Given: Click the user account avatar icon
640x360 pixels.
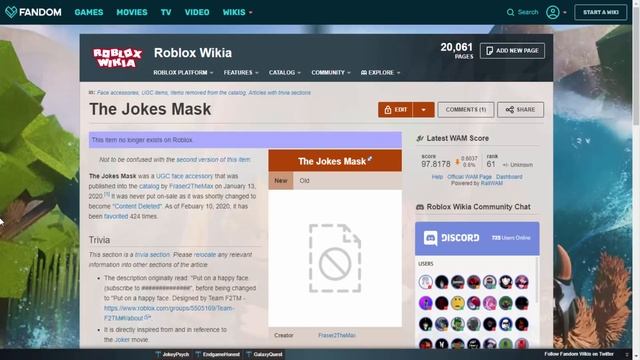Looking at the screenshot, I should pos(553,12).
